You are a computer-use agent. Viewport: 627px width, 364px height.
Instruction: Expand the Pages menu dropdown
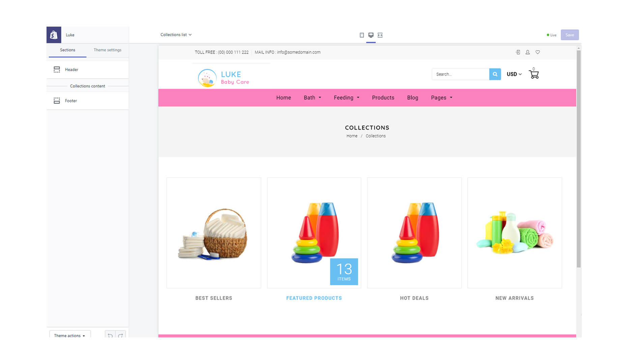point(442,98)
